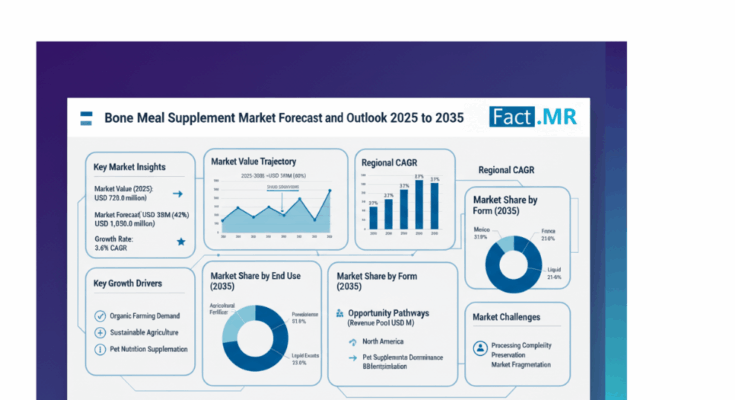Screen dimensions: 735x400
Task: Expand the Pet Supplements Dominance arrow
Action: [x=352, y=356]
